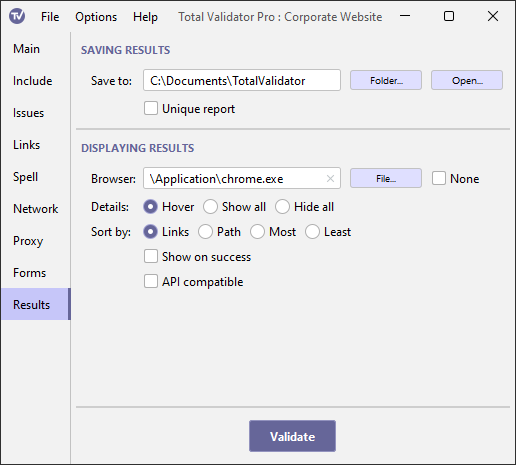This screenshot has height=465, width=516.
Task: Minimize the Total Validator window
Action: click(x=405, y=16)
